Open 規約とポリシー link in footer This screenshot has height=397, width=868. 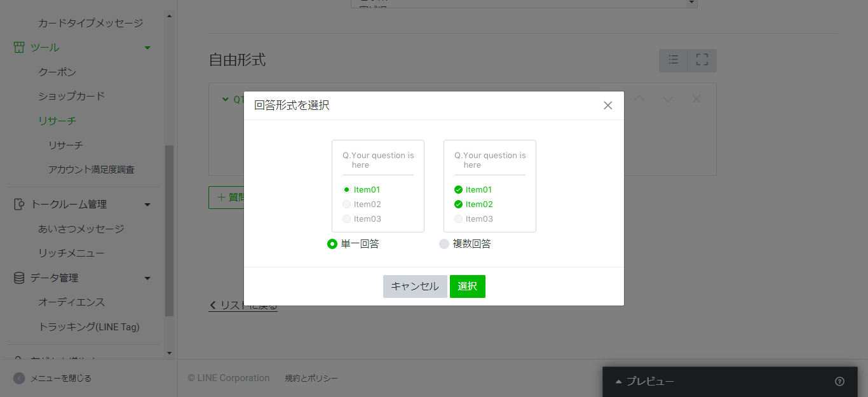(311, 378)
